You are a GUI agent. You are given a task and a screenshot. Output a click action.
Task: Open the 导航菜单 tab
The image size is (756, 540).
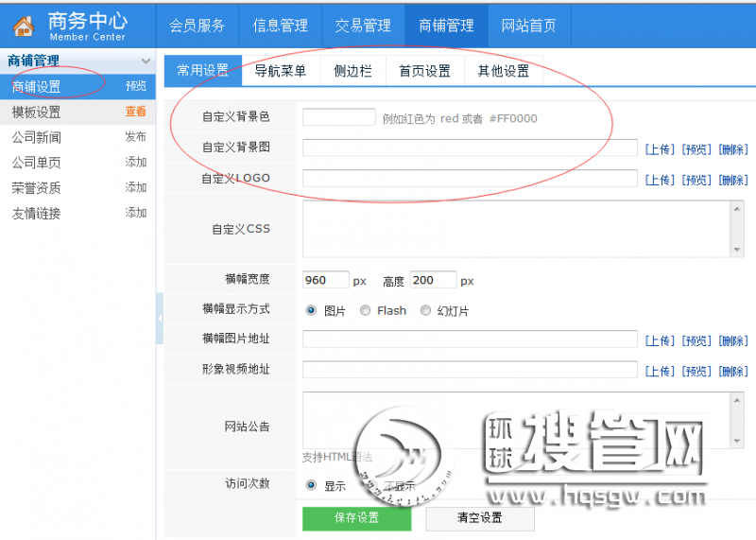click(280, 71)
